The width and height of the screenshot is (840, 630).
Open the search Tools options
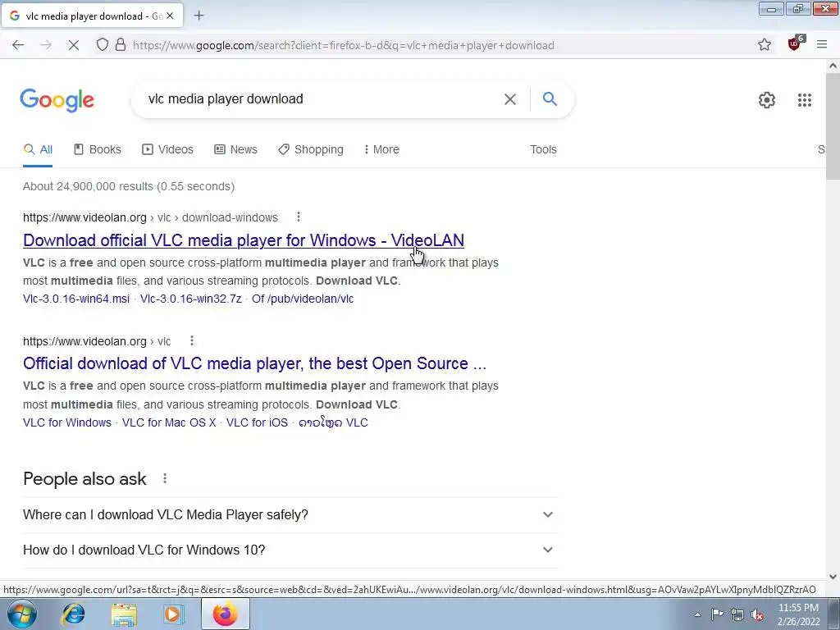[543, 149]
